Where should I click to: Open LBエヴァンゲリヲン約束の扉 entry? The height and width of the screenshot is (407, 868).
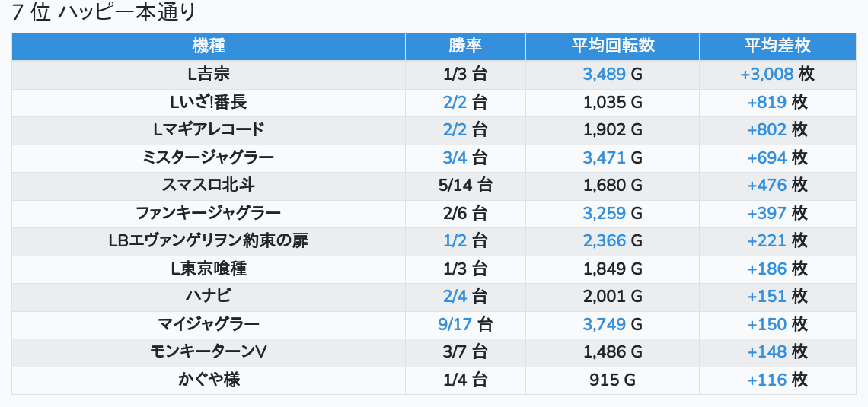click(x=209, y=241)
